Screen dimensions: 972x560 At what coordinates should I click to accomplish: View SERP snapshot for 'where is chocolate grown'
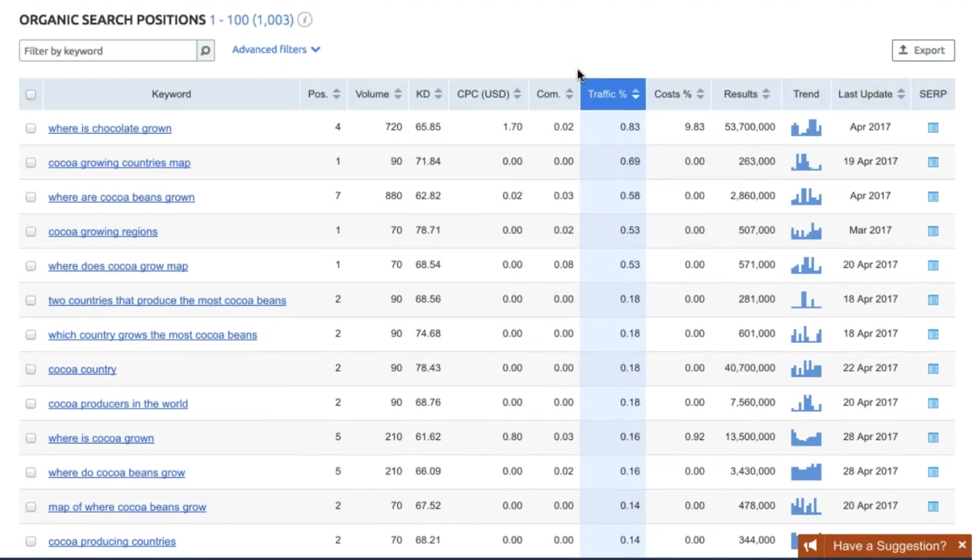[933, 128]
